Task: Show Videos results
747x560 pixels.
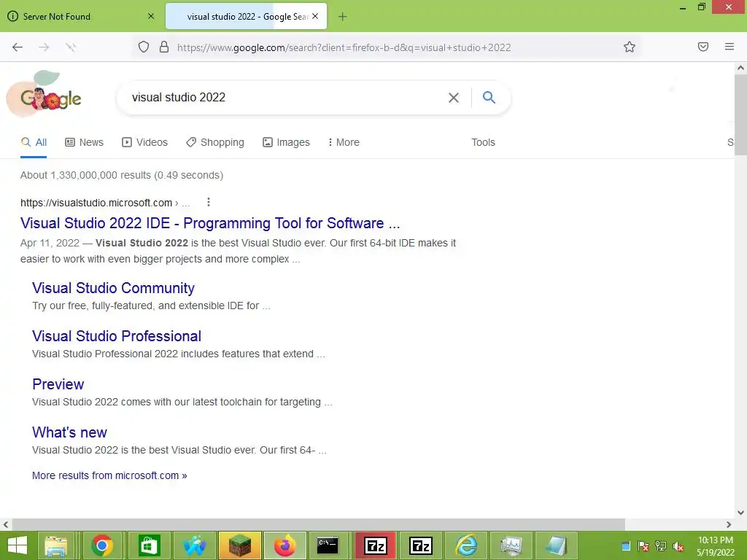Action: tap(145, 142)
